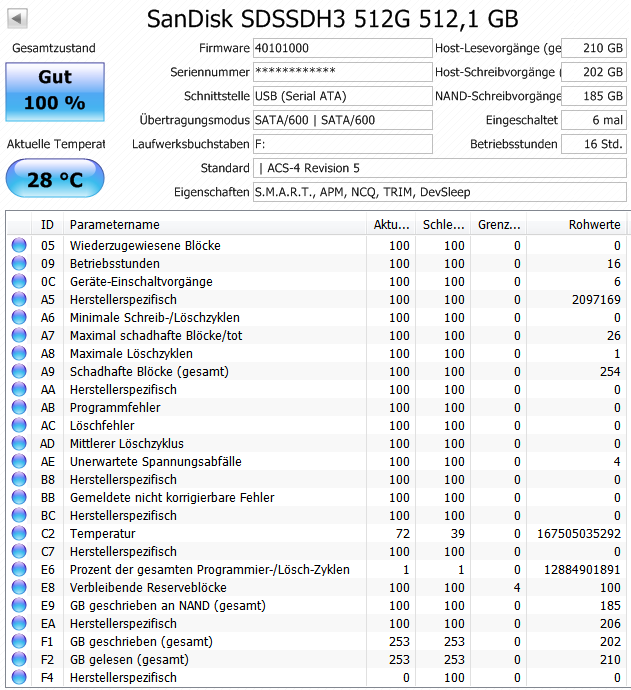Click the Rohwerte column header
The width and height of the screenshot is (631, 690).
[576, 224]
